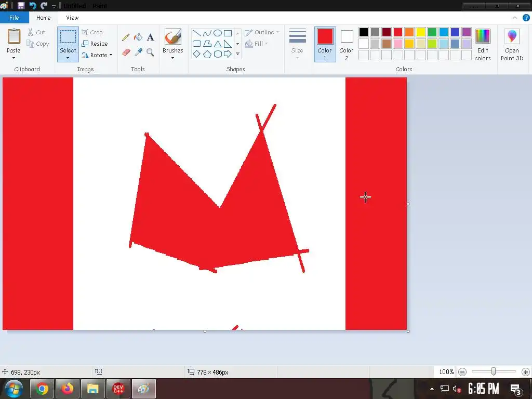Open the Size thickness dropdown
This screenshot has height=399, width=532.
pos(297,45)
